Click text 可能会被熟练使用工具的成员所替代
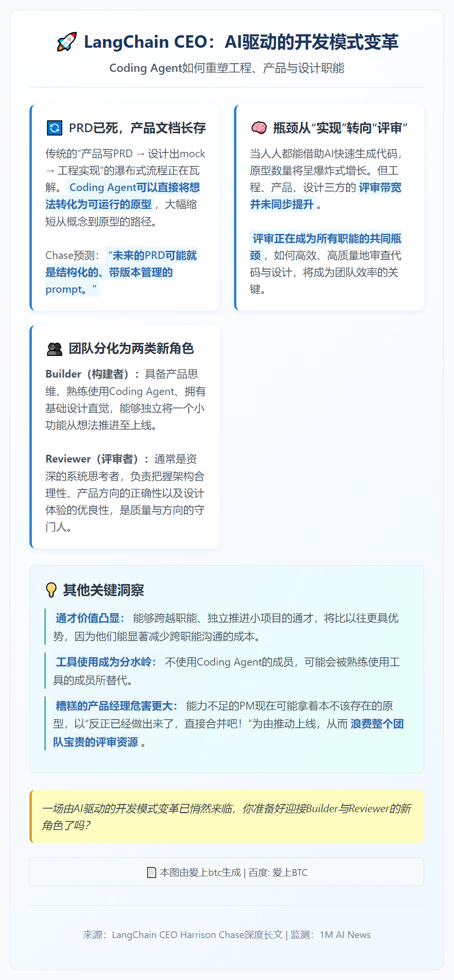Image resolution: width=454 pixels, height=980 pixels. point(226,671)
